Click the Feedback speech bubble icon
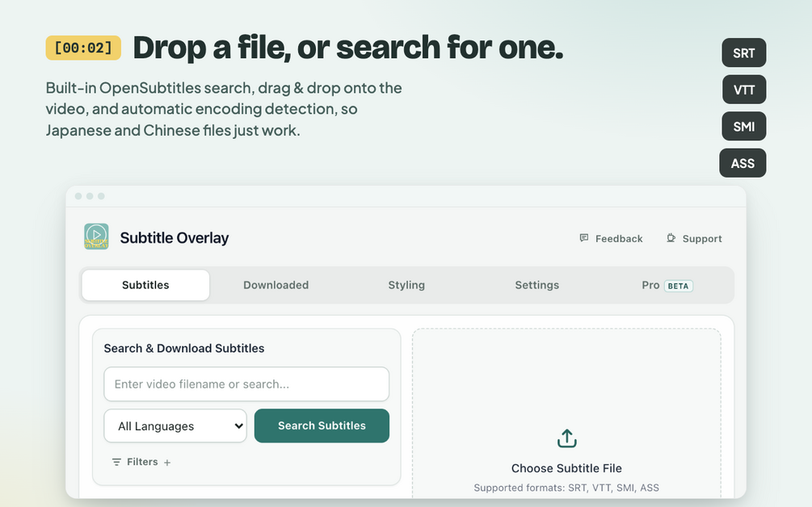 pyautogui.click(x=583, y=238)
